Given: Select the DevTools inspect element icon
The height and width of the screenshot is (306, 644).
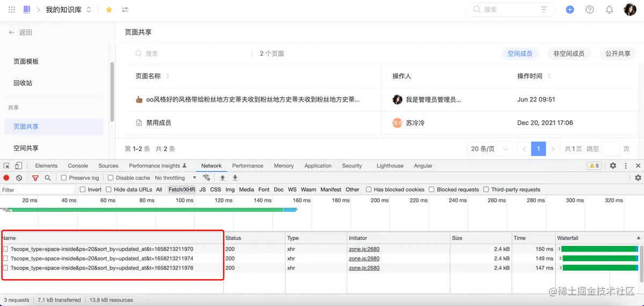Looking at the screenshot, I should click(6, 166).
